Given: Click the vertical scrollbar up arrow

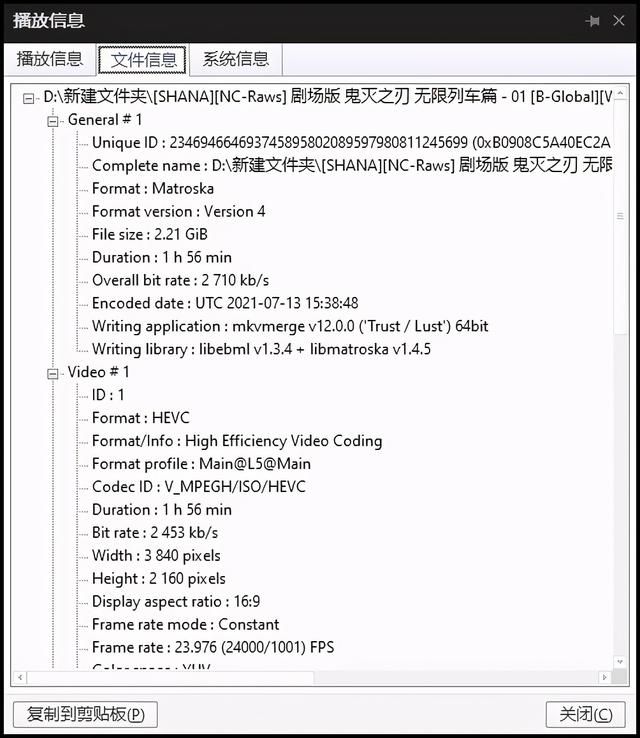Looking at the screenshot, I should (620, 93).
